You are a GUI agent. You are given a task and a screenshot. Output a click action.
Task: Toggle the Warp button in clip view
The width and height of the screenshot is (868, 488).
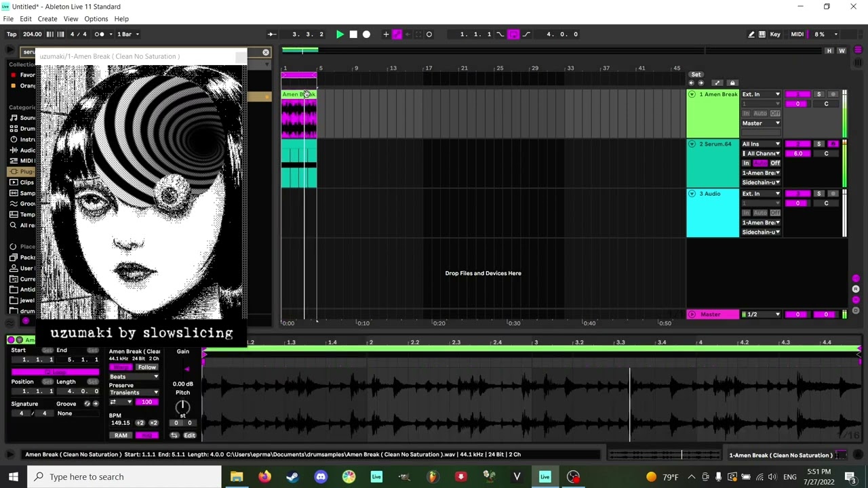click(x=121, y=367)
